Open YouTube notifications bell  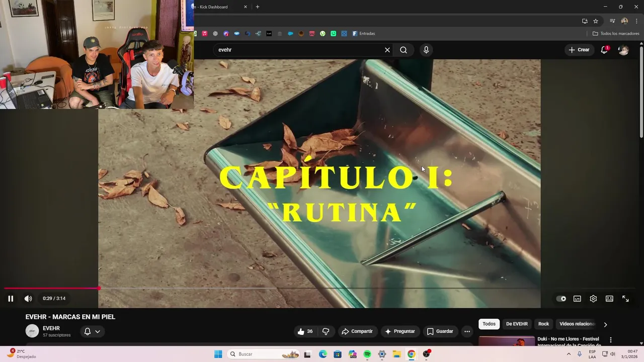click(x=604, y=50)
